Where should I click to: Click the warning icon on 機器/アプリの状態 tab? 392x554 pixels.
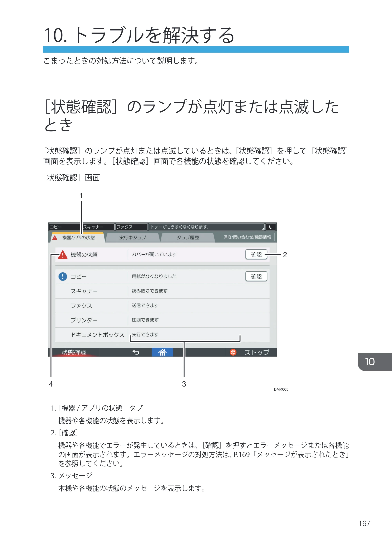point(55,238)
